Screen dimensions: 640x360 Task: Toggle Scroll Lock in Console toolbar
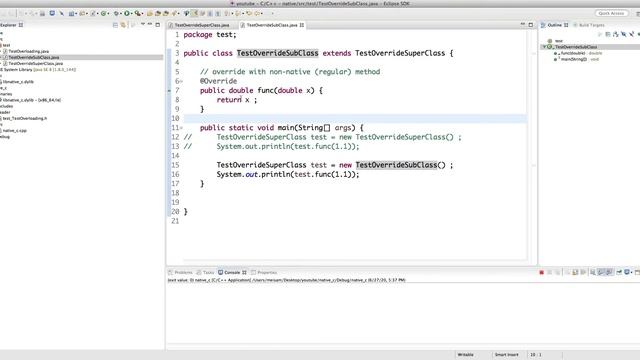(575, 272)
